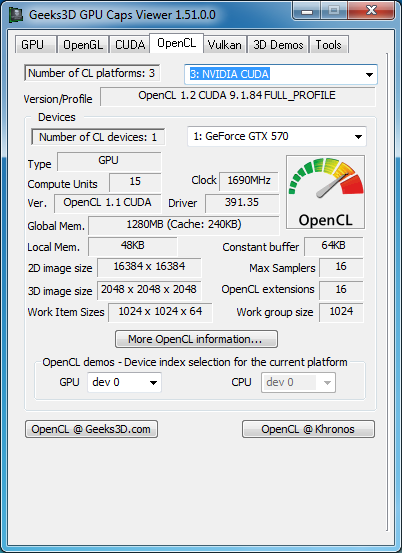Click the Number of CL platforms: 3 field
The width and height of the screenshot is (402, 553).
(x=92, y=73)
